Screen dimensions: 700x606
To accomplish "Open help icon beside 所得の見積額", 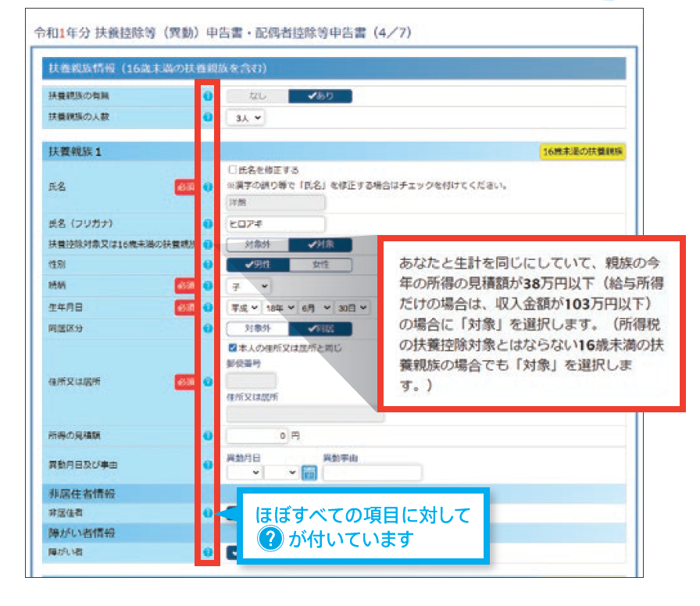I will tap(208, 435).
